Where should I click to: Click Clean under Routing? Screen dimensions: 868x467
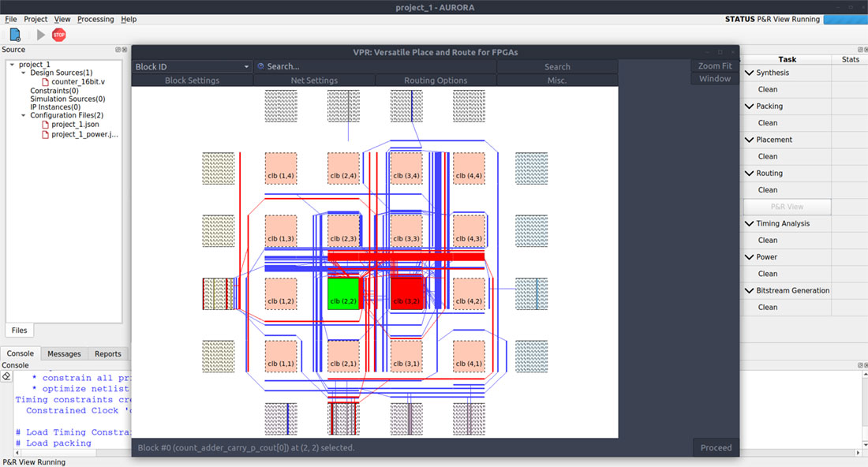[x=767, y=190]
